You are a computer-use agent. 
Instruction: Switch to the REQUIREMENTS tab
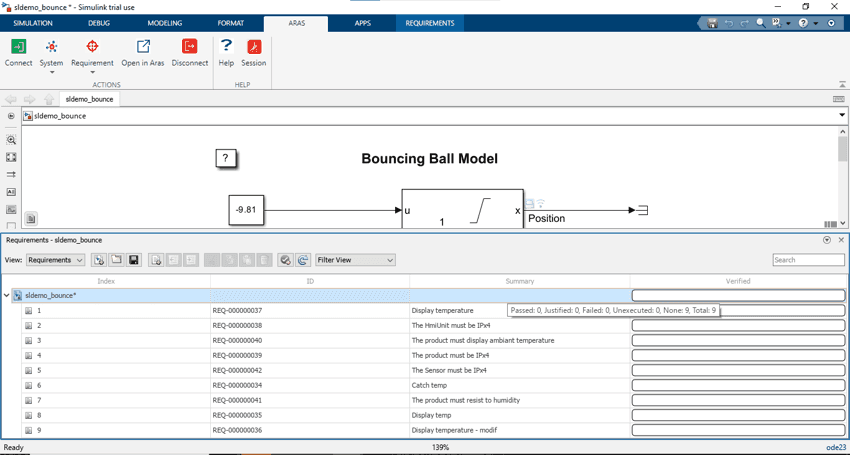430,23
